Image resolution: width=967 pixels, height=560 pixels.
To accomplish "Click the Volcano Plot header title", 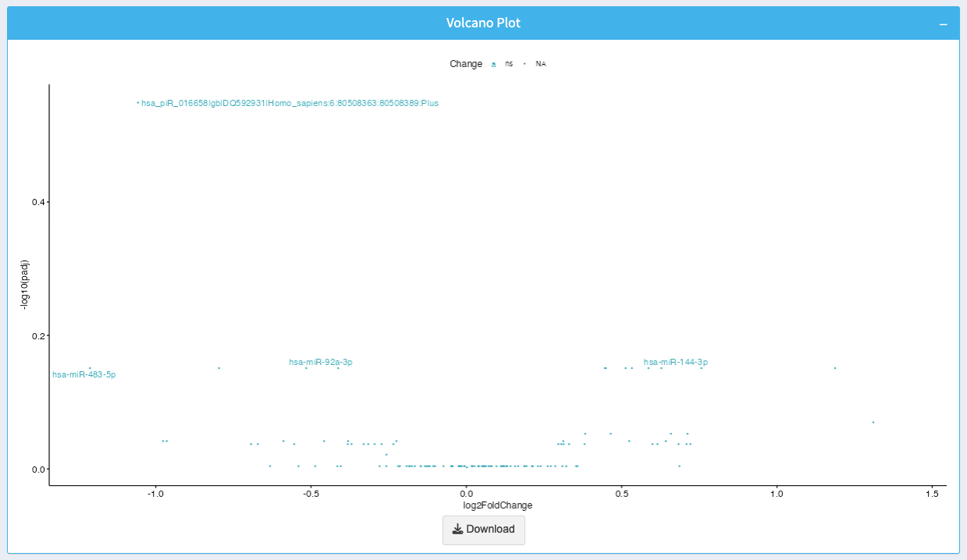I will click(x=483, y=23).
